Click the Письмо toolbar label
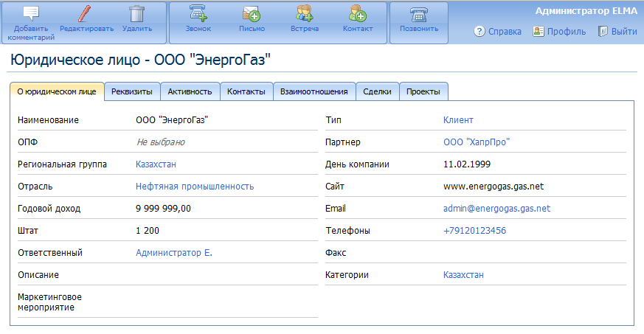 (x=252, y=29)
